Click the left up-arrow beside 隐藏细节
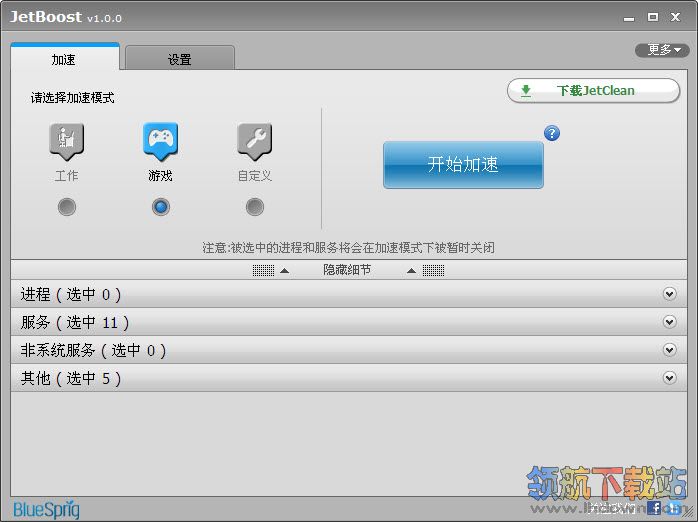Image resolution: width=698 pixels, height=522 pixels. click(284, 271)
